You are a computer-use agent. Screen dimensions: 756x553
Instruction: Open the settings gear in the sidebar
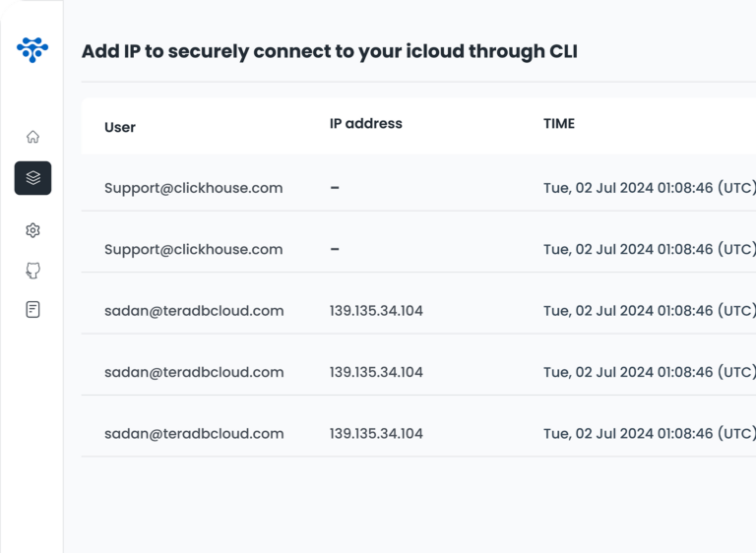pyautogui.click(x=32, y=230)
